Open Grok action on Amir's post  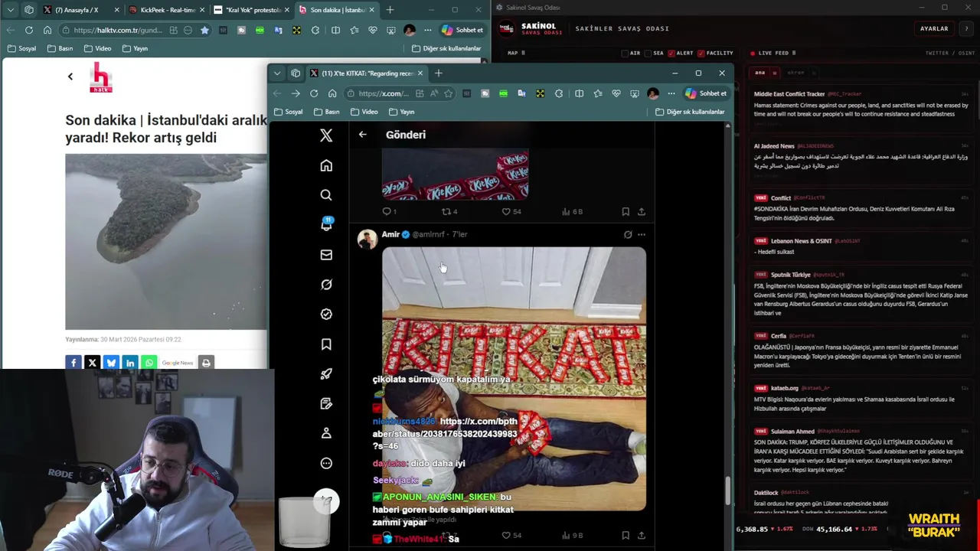coord(628,234)
